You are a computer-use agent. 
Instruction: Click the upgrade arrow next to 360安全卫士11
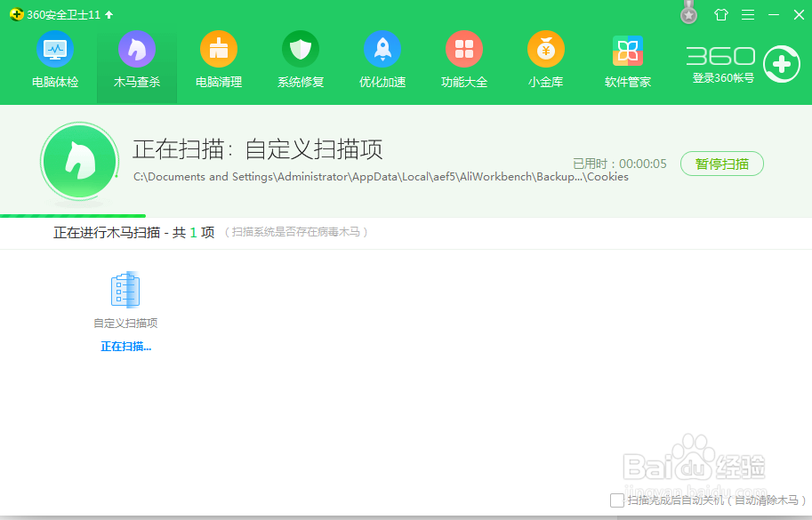click(109, 15)
